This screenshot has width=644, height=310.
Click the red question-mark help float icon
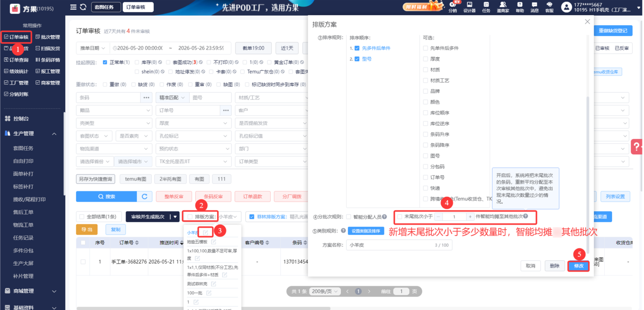tap(636, 147)
